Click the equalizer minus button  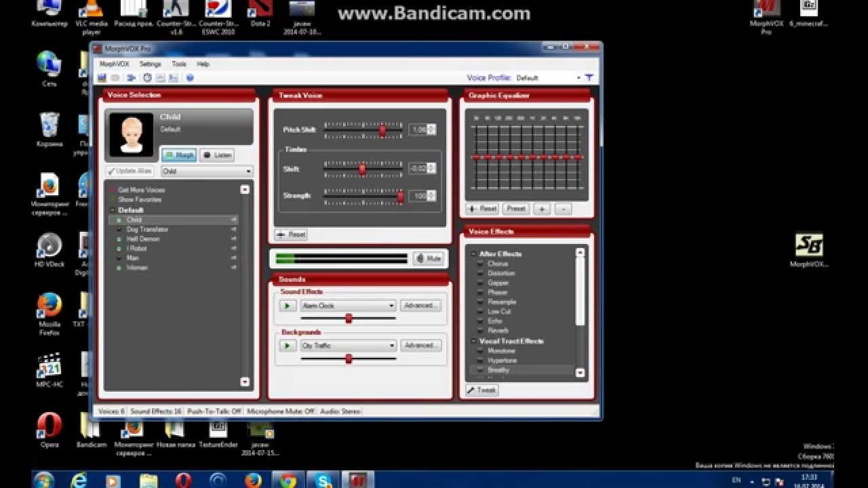(x=563, y=209)
